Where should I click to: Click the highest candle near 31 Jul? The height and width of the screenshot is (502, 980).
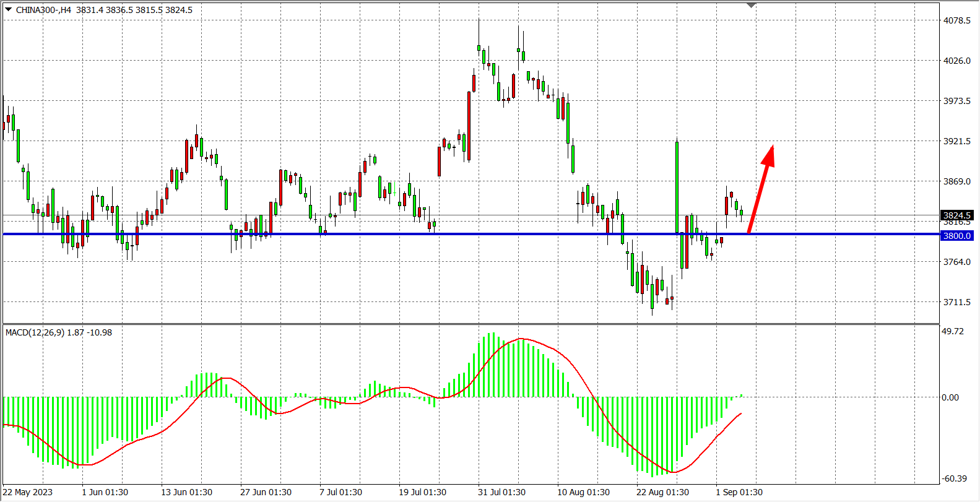tap(479, 48)
